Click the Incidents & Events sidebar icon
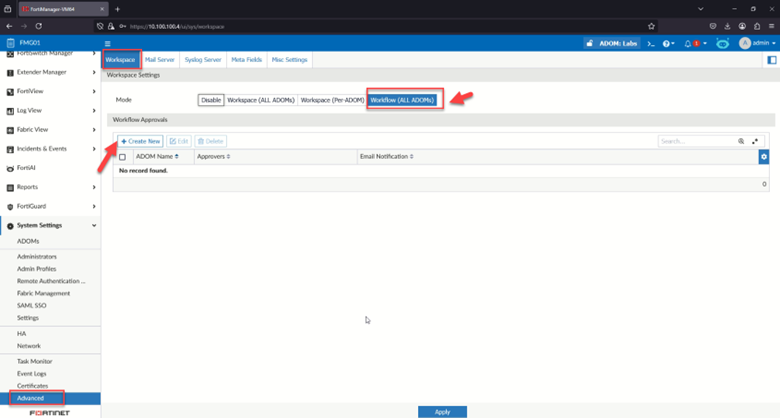 click(10, 150)
